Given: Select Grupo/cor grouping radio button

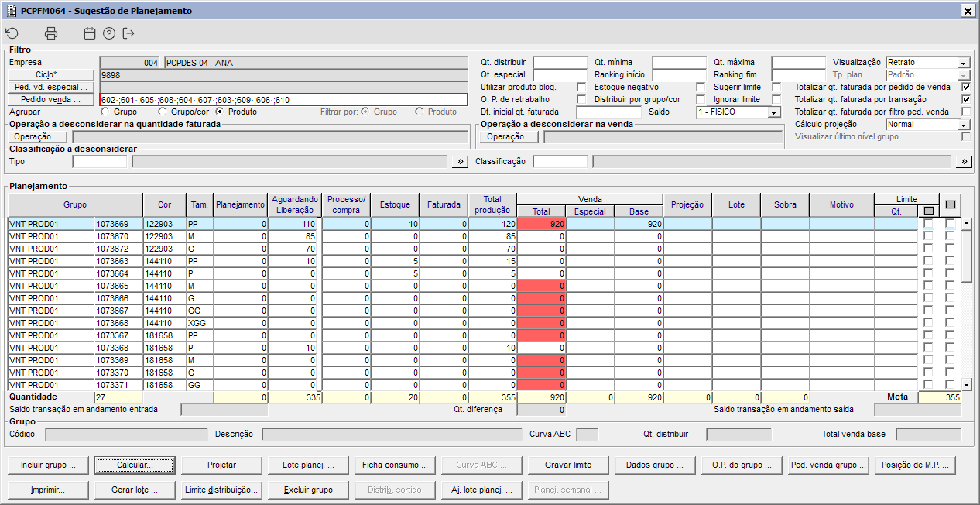Looking at the screenshot, I should tap(163, 112).
